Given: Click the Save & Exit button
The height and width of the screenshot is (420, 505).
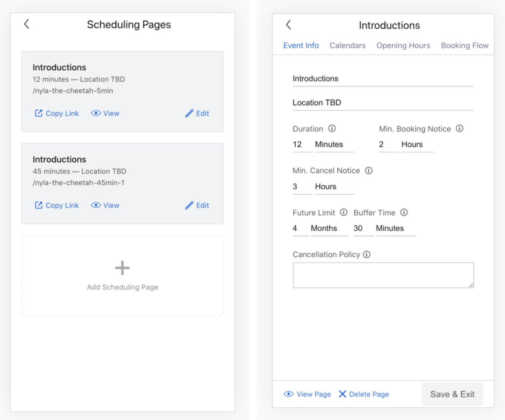Looking at the screenshot, I should 452,394.
